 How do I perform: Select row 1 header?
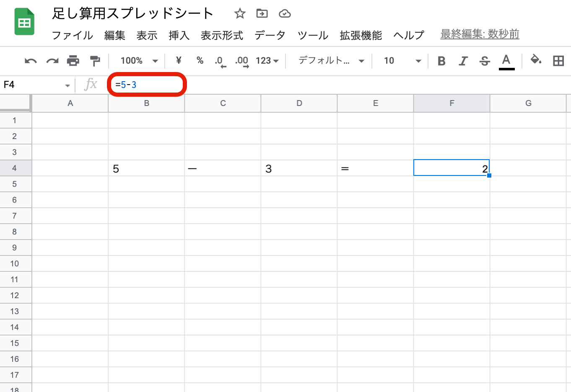click(x=16, y=120)
